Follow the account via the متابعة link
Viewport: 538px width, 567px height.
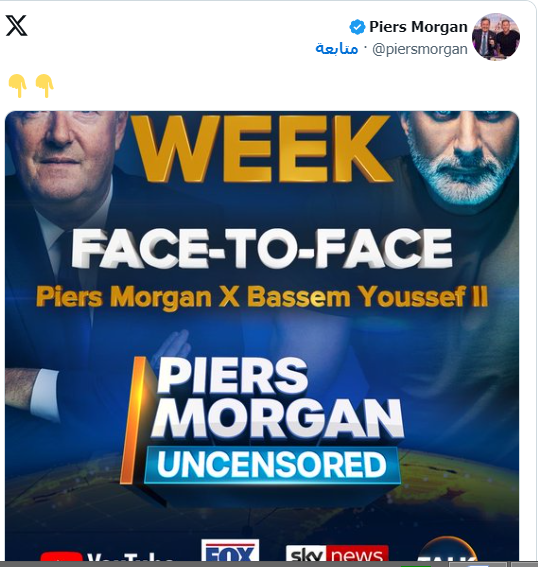(337, 48)
